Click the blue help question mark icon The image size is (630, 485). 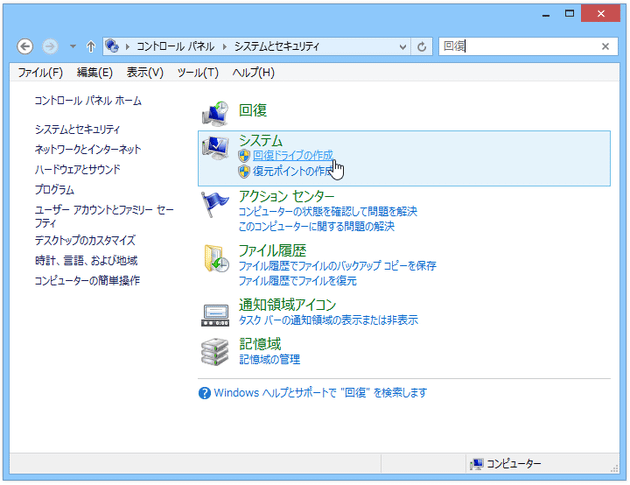pyautogui.click(x=205, y=393)
